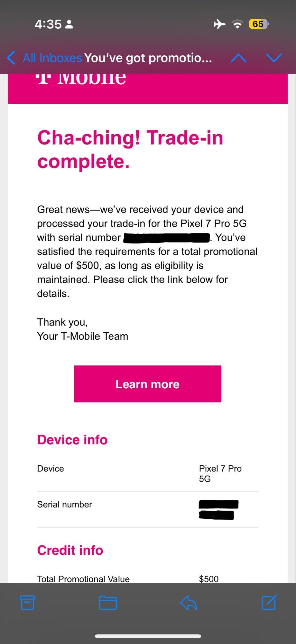296x644 pixels.
Task: Go to next message with down arrow
Action: click(x=274, y=58)
